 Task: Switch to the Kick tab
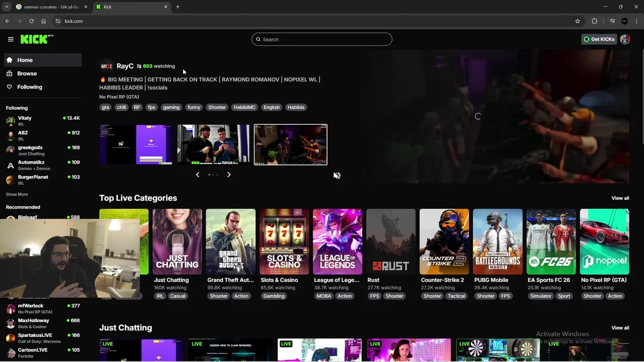(x=132, y=7)
